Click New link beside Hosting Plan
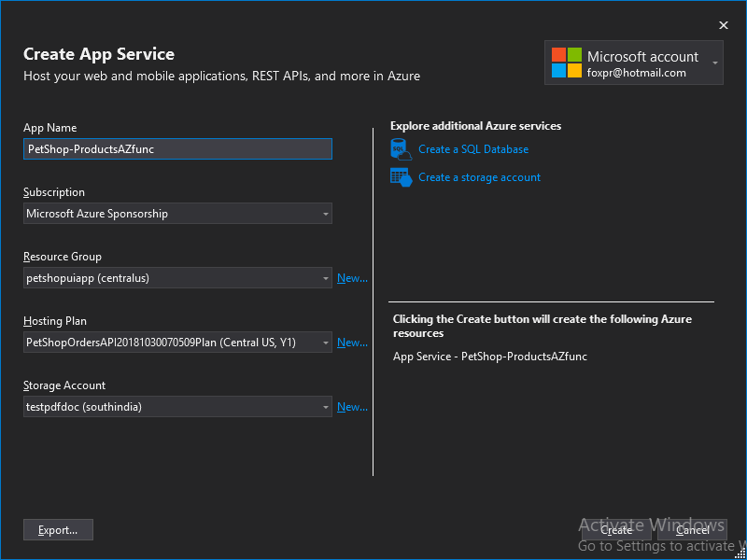Viewport: 747px width, 560px height. (x=352, y=343)
